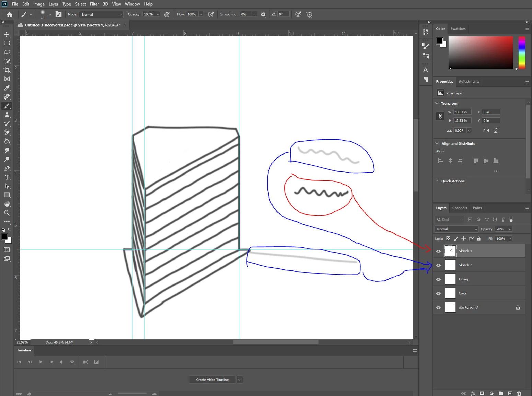Select the Horizontal Type tool
The width and height of the screenshot is (532, 396).
click(x=7, y=177)
